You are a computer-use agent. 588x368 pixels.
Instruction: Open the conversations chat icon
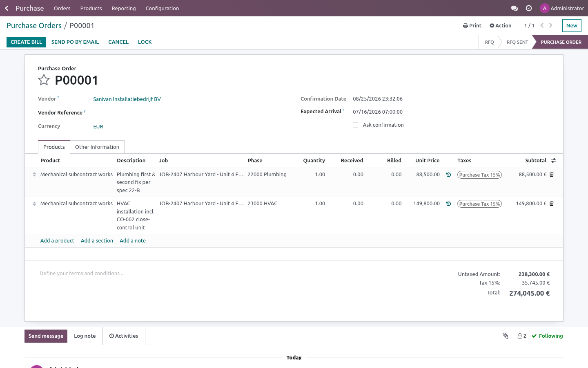pyautogui.click(x=514, y=8)
